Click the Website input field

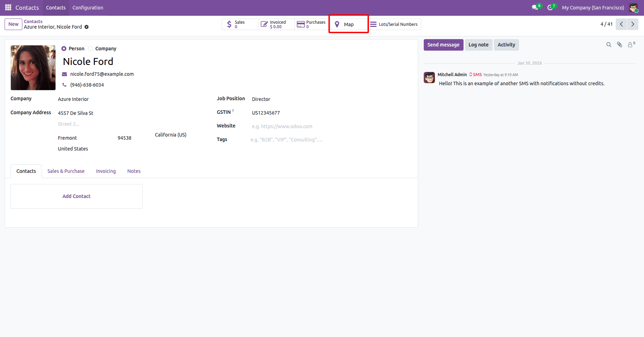click(x=282, y=126)
